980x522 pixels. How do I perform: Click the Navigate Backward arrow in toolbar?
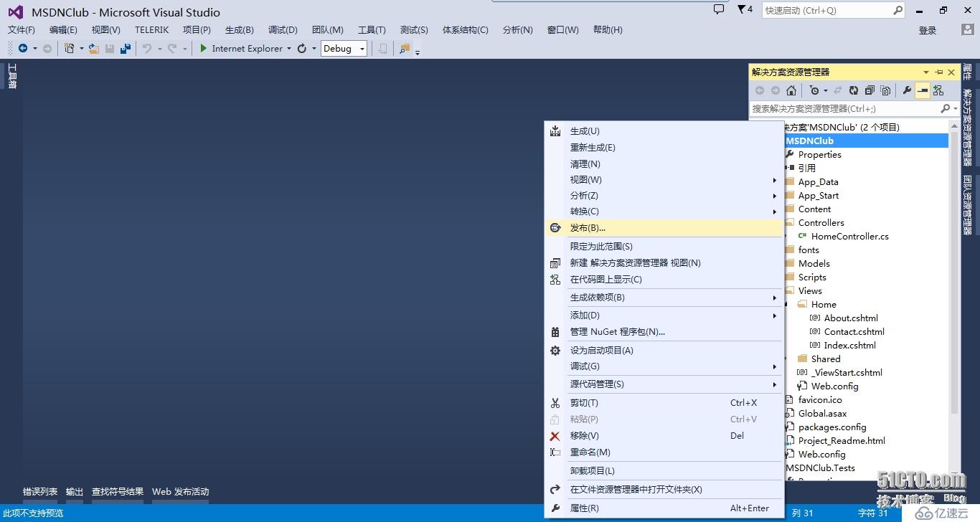23,48
